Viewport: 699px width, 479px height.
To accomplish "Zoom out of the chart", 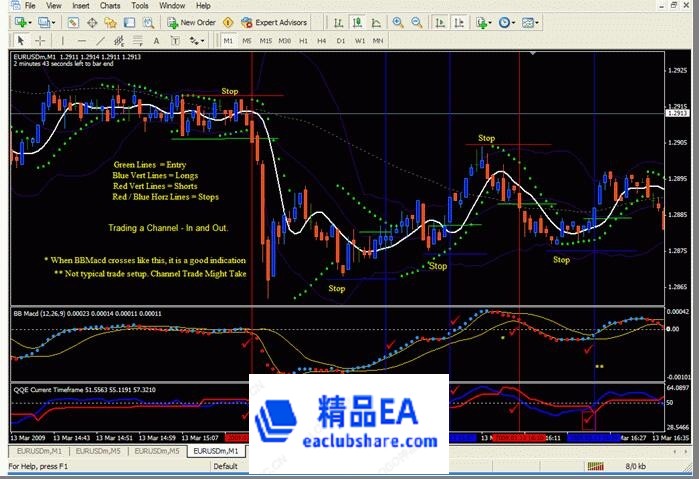I will [418, 21].
